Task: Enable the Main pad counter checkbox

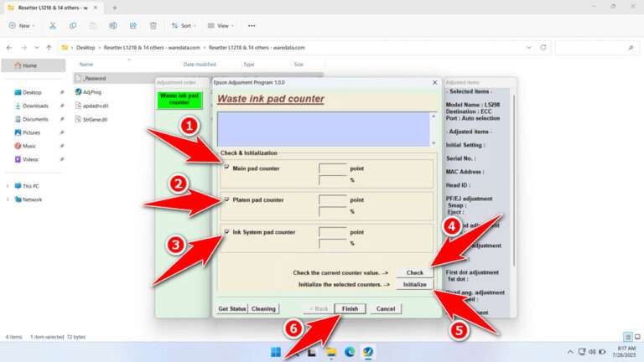Action: pos(226,168)
